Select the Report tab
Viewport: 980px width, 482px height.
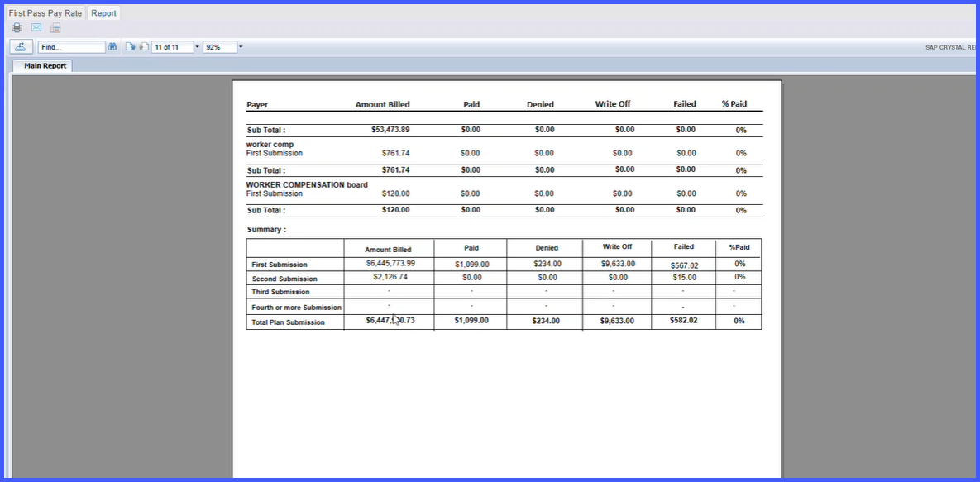pos(103,13)
